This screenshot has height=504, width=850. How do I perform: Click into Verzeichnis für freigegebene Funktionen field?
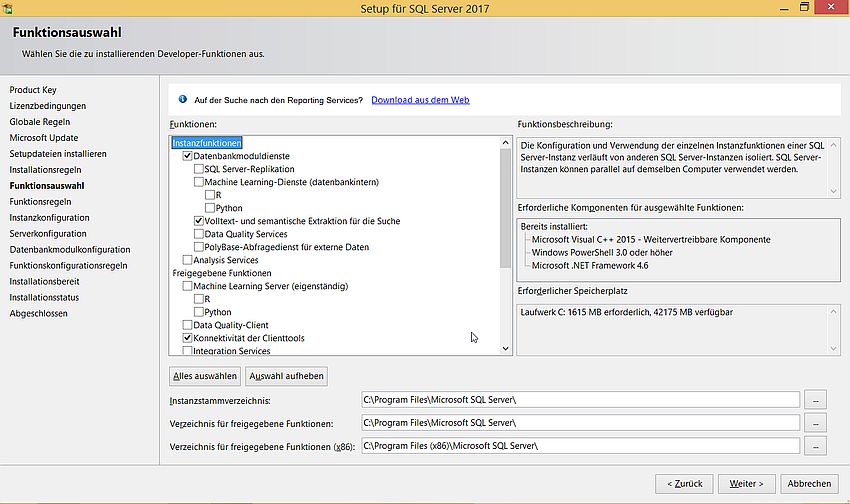(581, 423)
